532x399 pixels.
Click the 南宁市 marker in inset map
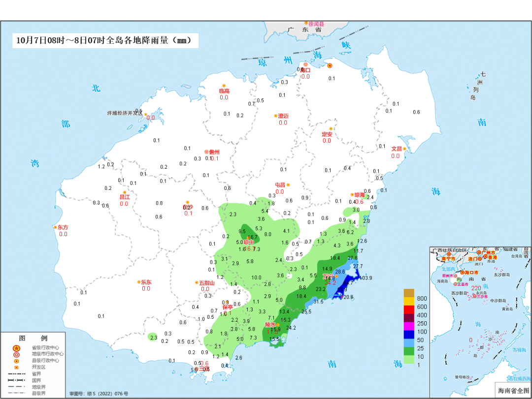pos(449,254)
